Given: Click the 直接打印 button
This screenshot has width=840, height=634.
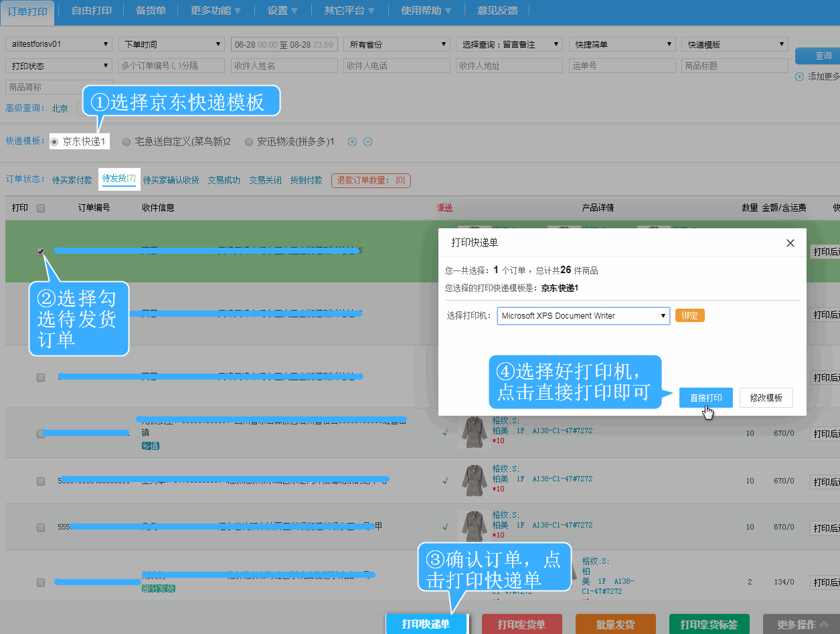Looking at the screenshot, I should (705, 398).
